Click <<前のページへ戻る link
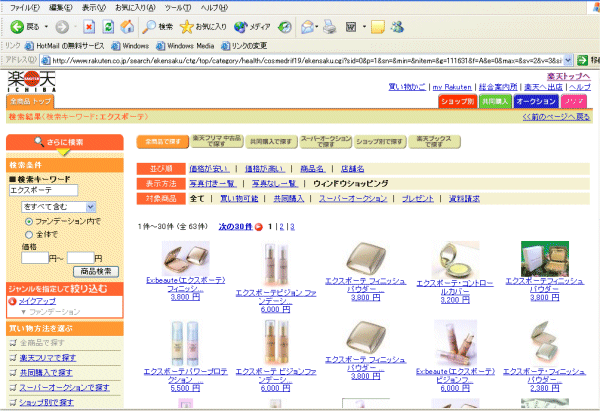 click(x=556, y=117)
